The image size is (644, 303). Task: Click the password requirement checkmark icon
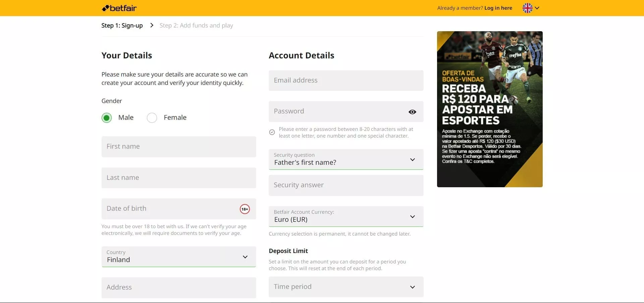272,132
